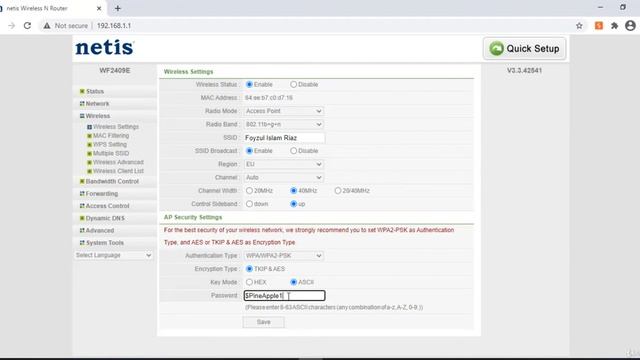Open the Radio Mode dropdown
The width and height of the screenshot is (640, 360).
[x=284, y=111]
